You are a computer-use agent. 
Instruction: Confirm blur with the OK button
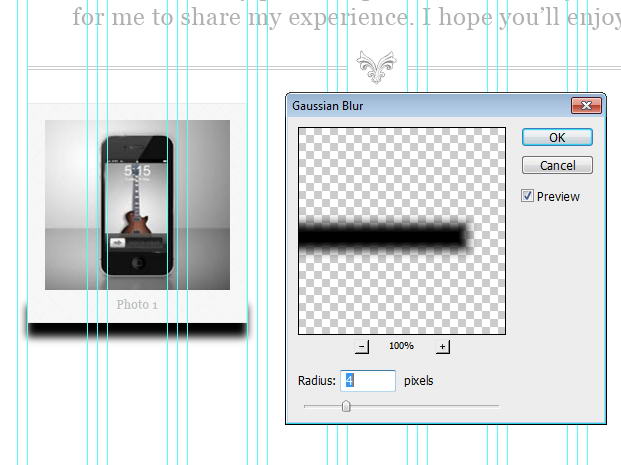pyautogui.click(x=557, y=137)
